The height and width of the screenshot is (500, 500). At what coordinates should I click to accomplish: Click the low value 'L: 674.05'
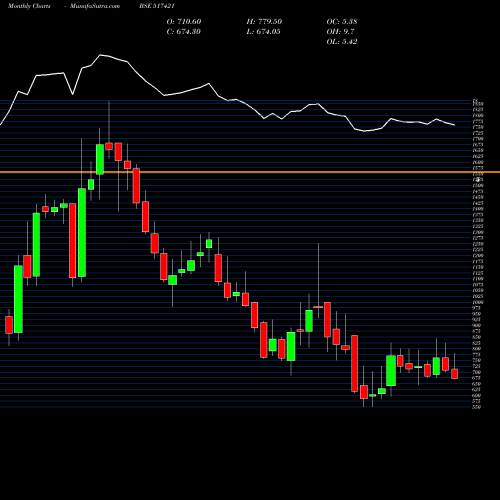point(263,32)
